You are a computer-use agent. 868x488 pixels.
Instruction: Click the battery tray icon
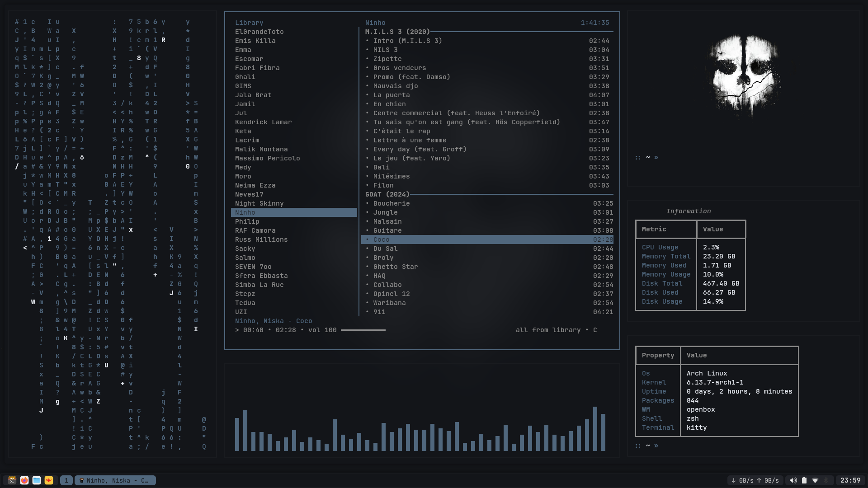click(x=804, y=480)
